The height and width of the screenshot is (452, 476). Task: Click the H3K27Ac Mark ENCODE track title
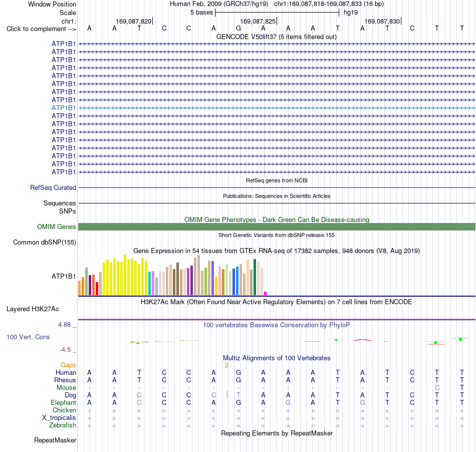[x=277, y=302]
